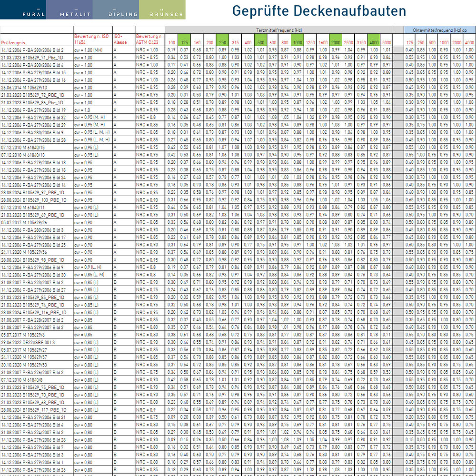Click the green 2000 header under Terzmittelfrequenz
Viewport: 476px width, 476px height.
coord(336,40)
